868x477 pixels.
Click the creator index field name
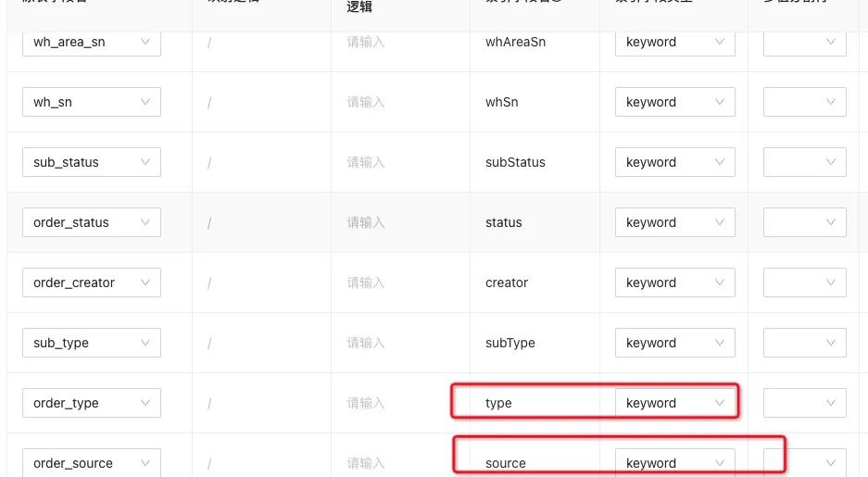coord(507,282)
